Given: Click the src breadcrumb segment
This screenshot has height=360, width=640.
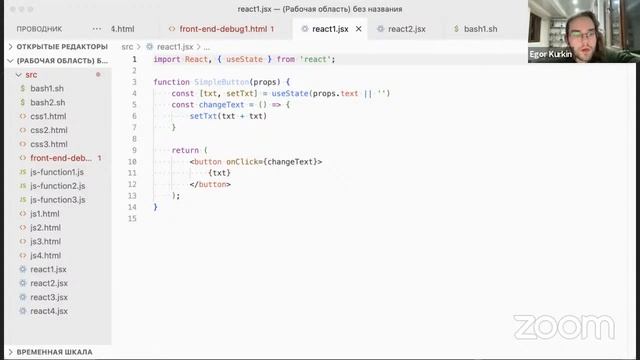Looking at the screenshot, I should [127, 47].
